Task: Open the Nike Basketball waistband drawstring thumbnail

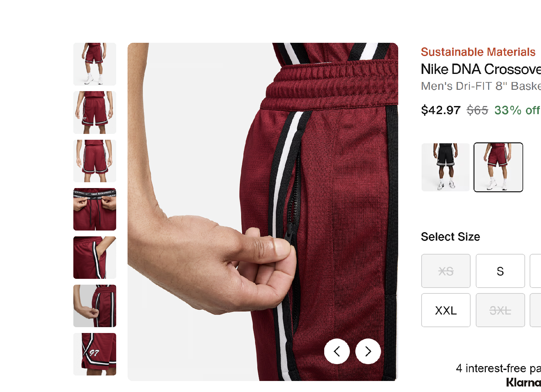Action: 95,209
